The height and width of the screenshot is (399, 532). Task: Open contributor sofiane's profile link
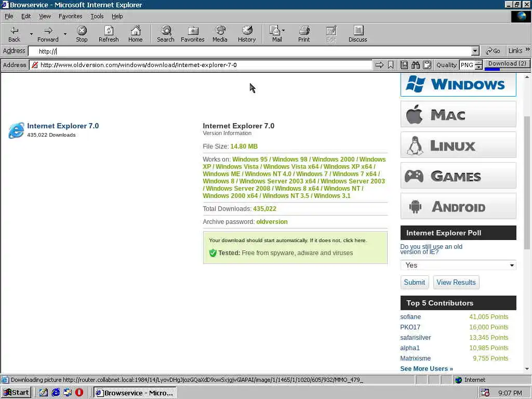click(410, 316)
